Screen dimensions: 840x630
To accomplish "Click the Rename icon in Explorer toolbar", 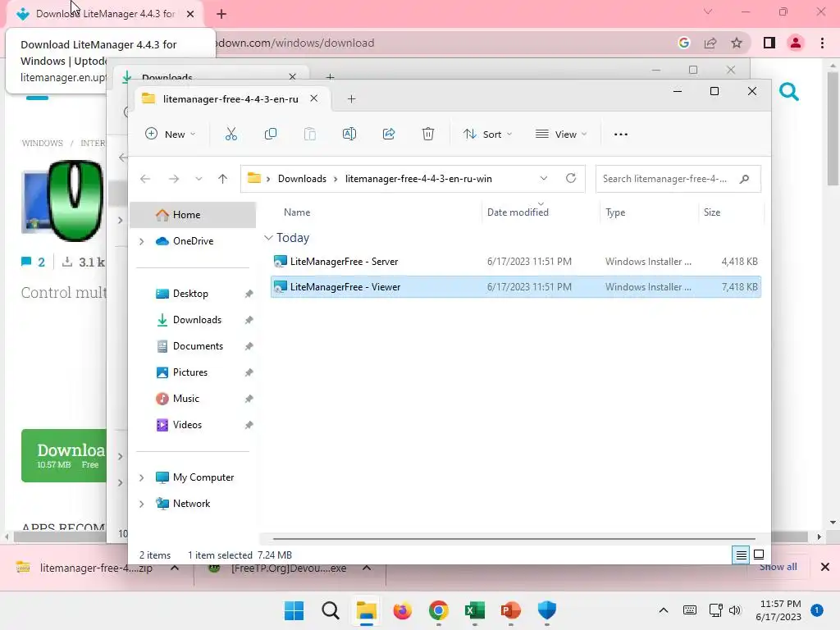I will pyautogui.click(x=349, y=134).
